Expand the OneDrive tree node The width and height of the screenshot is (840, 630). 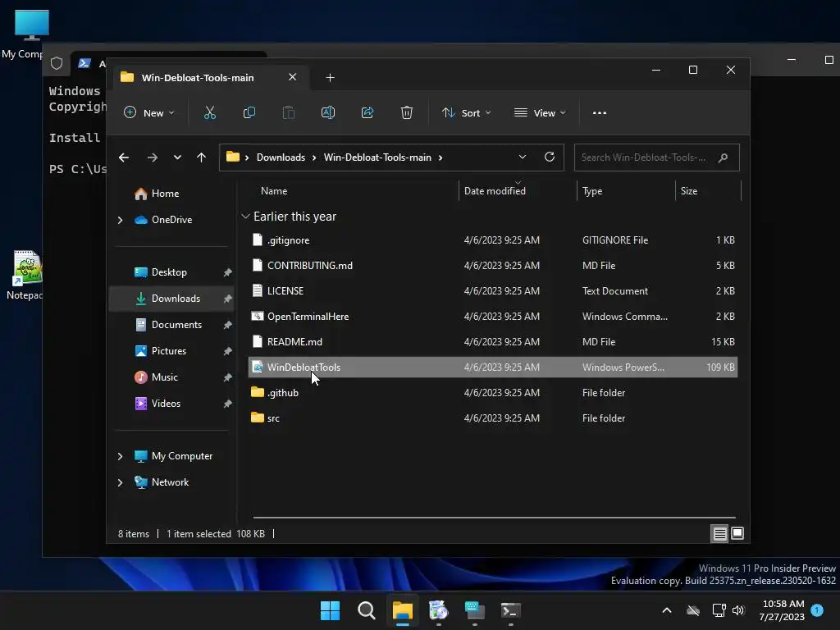click(120, 220)
